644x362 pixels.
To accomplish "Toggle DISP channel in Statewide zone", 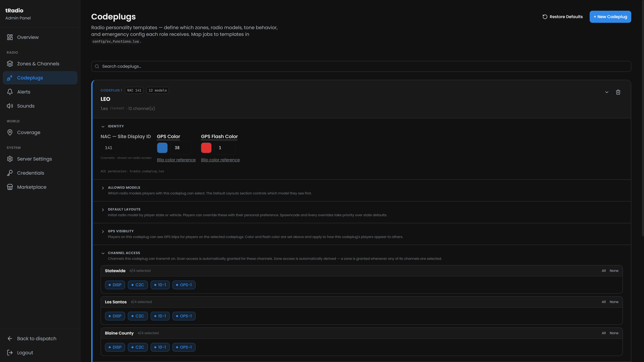I will click(115, 285).
